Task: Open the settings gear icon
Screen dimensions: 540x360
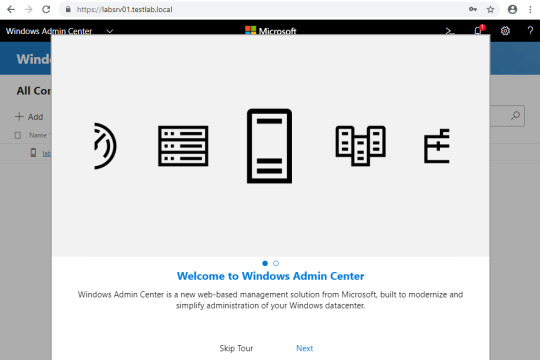Action: pyautogui.click(x=505, y=31)
